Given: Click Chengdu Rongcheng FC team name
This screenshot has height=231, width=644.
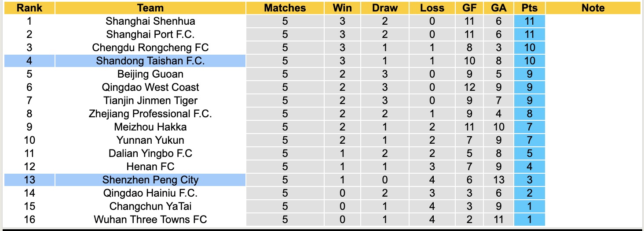Looking at the screenshot, I should tap(150, 48).
